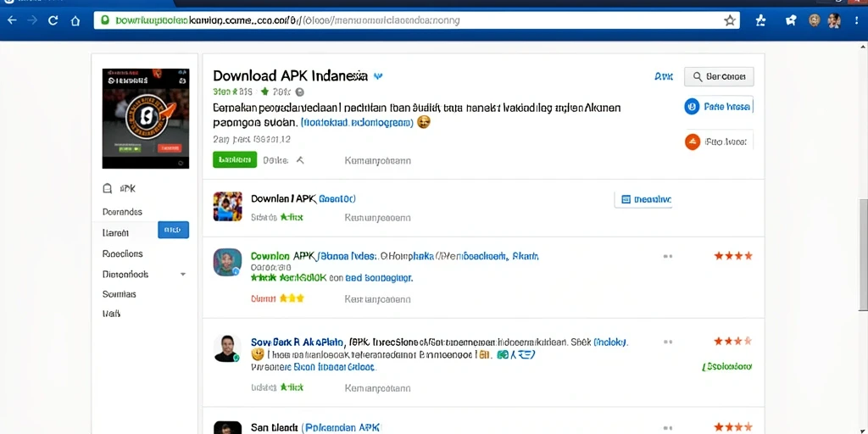Click the page vertical scrollbar thumb
The image size is (868, 434).
[862, 253]
